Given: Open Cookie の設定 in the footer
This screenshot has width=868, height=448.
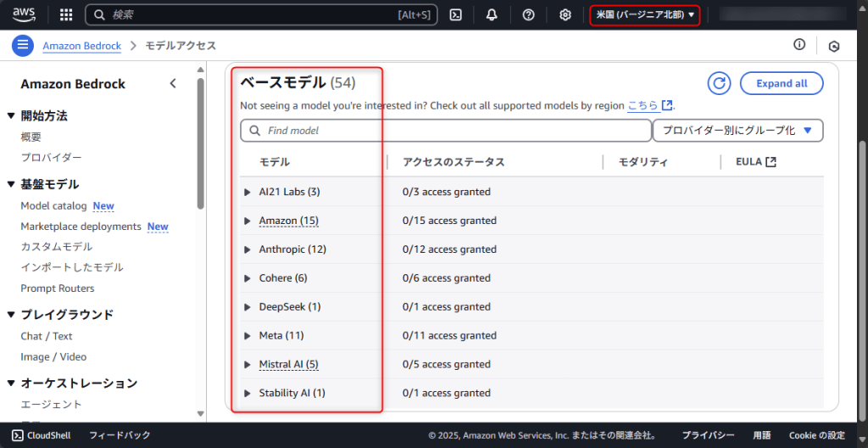Looking at the screenshot, I should [817, 435].
